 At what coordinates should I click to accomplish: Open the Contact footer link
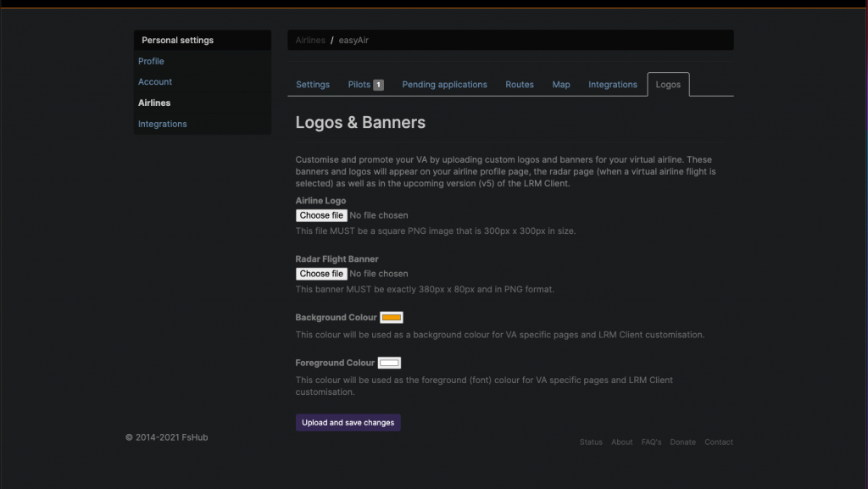719,442
